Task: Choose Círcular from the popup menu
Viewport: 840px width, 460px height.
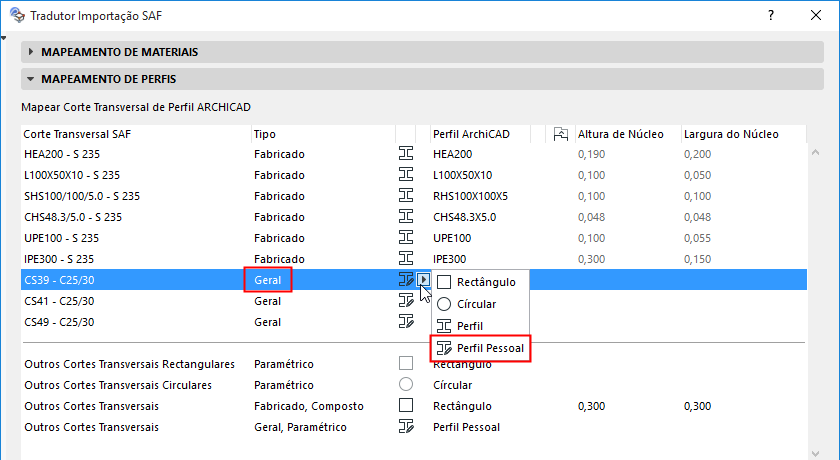Action: click(481, 304)
